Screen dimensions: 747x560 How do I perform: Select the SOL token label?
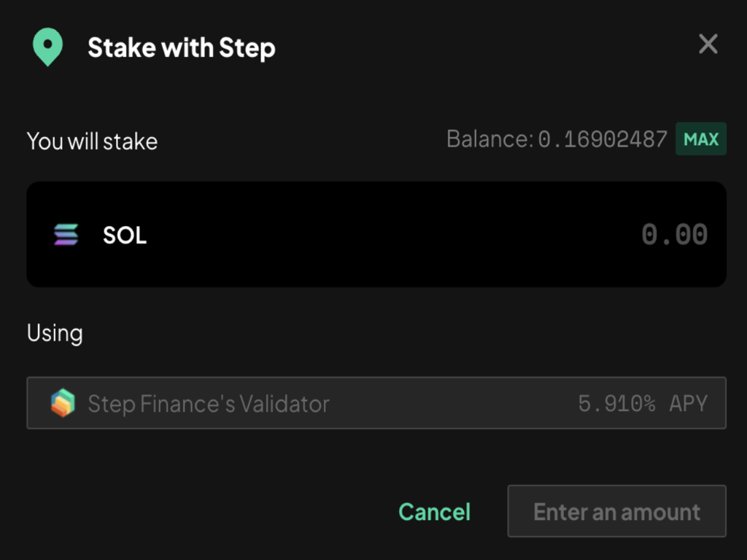click(x=125, y=236)
